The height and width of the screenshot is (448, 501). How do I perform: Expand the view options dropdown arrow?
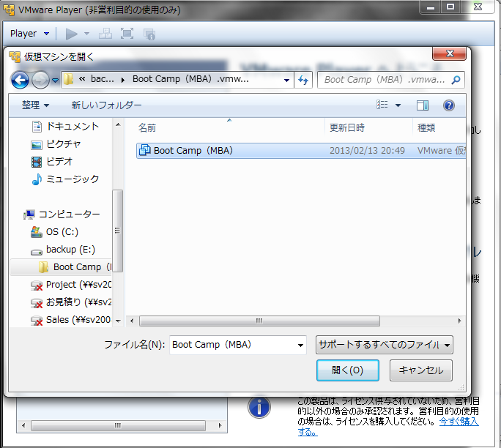pyautogui.click(x=398, y=105)
